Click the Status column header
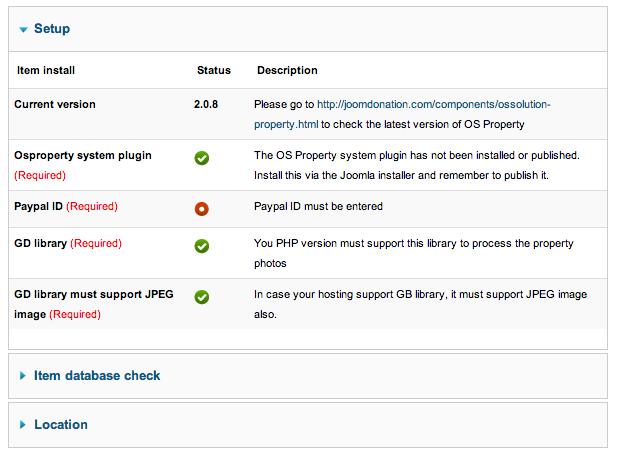This screenshot has height=457, width=618. click(213, 71)
